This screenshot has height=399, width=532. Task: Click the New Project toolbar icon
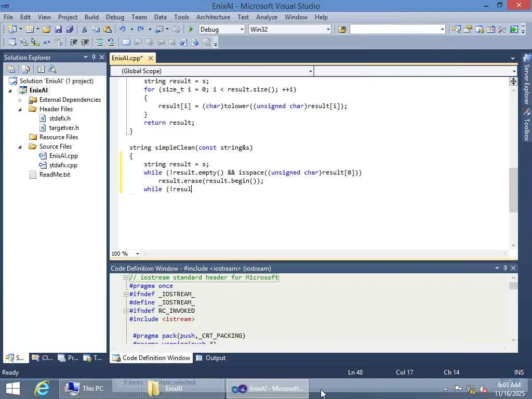point(12,30)
